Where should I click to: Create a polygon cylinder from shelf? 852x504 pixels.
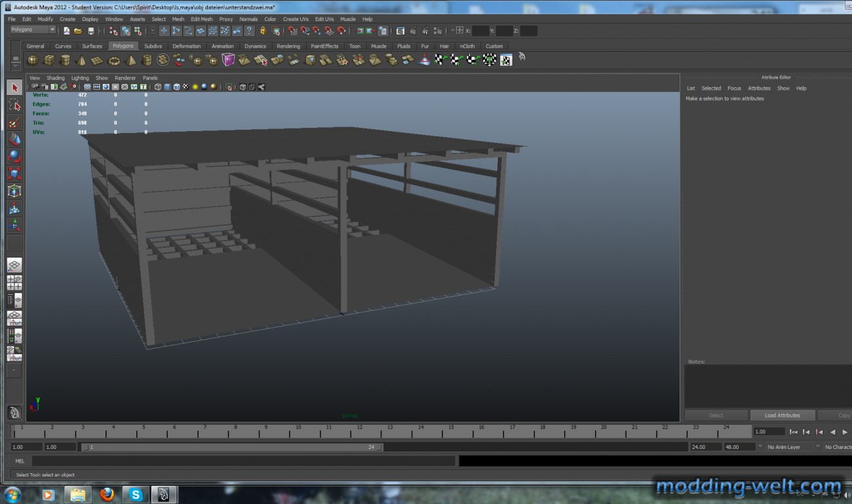65,60
